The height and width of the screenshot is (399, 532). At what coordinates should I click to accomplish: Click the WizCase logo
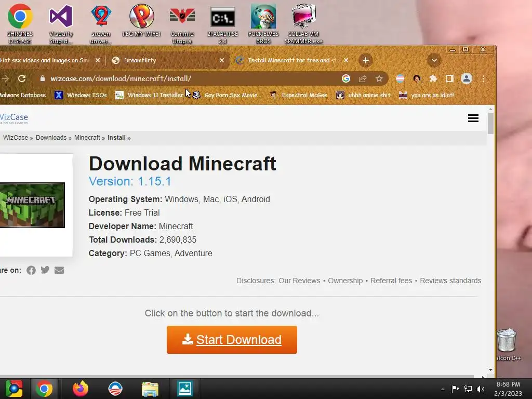(14, 118)
